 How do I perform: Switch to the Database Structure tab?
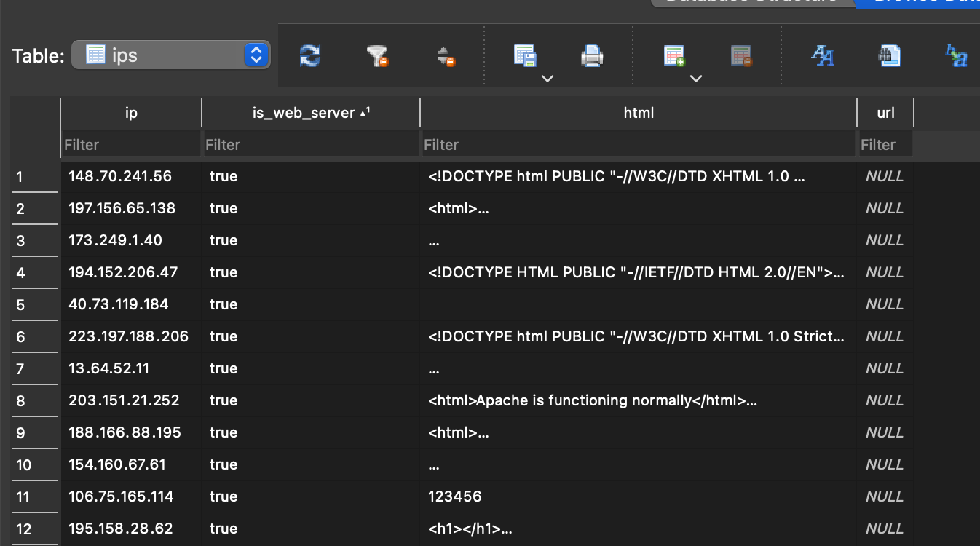[750, 2]
